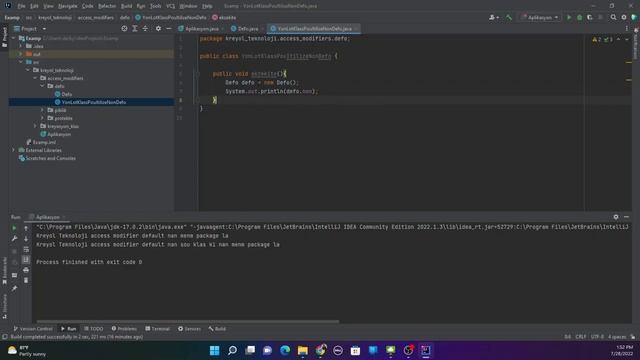This screenshot has height=360, width=640.
Task: Click Run with Coverage icon
Action: [x=589, y=18]
